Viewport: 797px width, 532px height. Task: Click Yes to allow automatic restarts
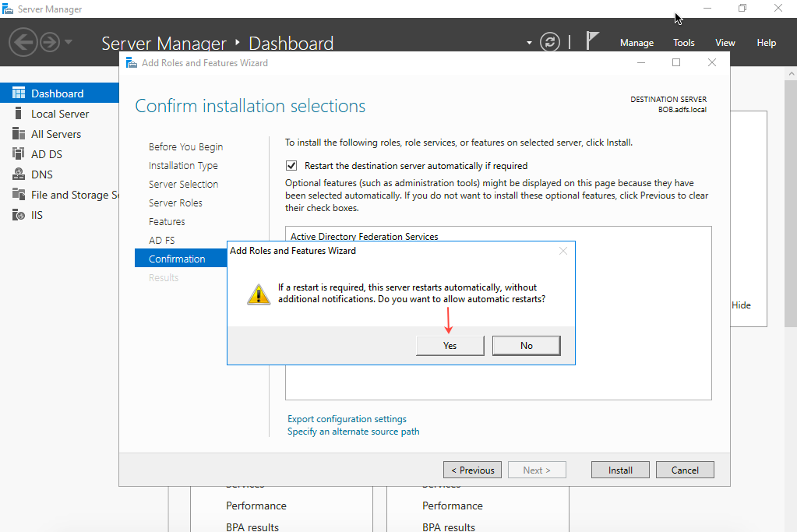(x=450, y=346)
